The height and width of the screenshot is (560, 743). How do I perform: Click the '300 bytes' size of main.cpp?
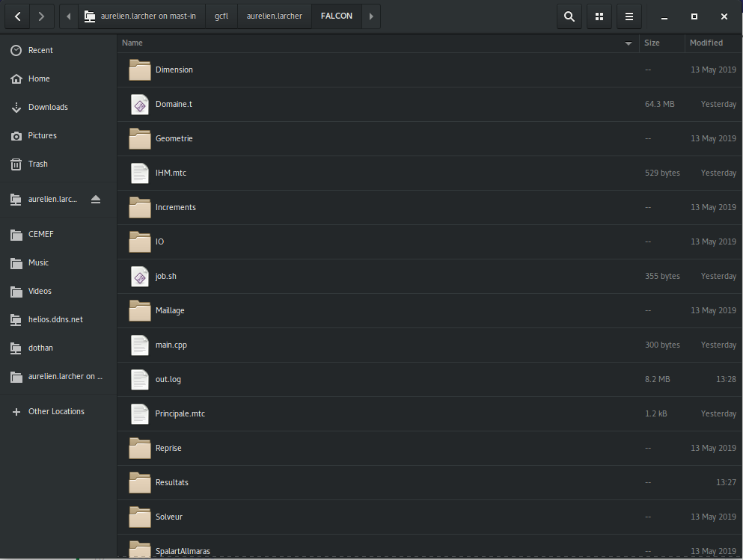click(x=662, y=345)
